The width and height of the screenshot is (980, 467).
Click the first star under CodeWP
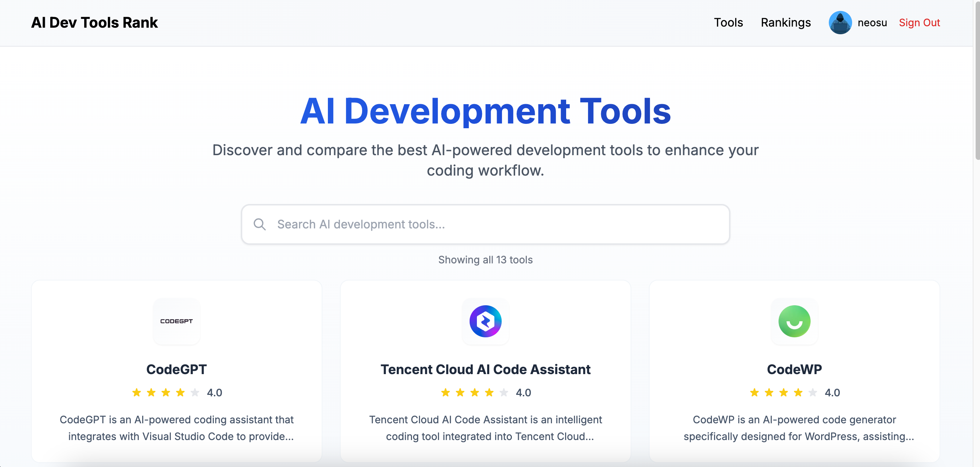click(x=754, y=392)
